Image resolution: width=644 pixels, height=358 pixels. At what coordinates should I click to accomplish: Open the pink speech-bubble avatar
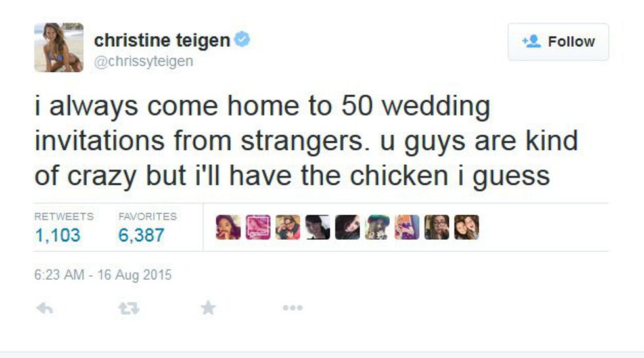click(258, 227)
